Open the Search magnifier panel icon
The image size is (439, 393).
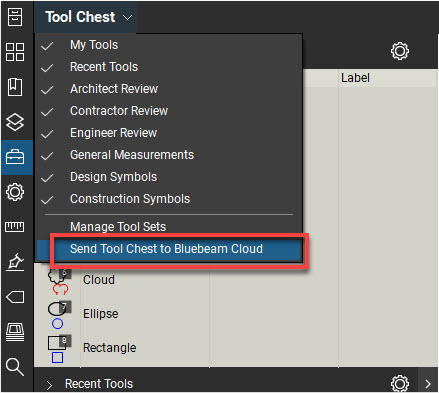15,367
